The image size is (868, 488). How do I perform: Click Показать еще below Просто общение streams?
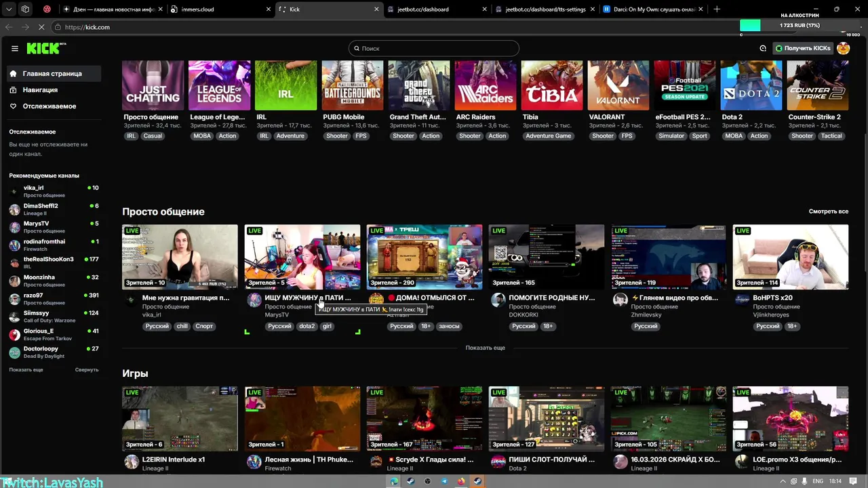tap(485, 348)
